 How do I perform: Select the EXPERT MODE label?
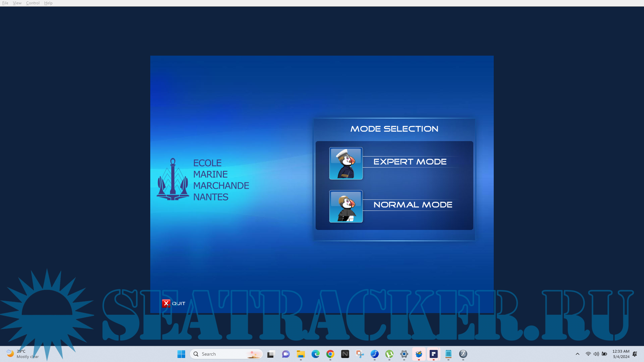point(410,162)
